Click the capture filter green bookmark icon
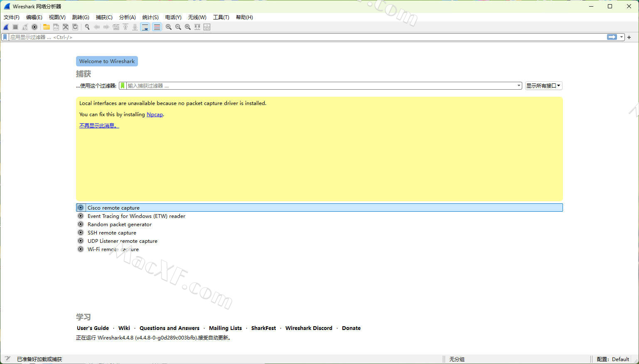This screenshot has height=364, width=639. tap(123, 86)
